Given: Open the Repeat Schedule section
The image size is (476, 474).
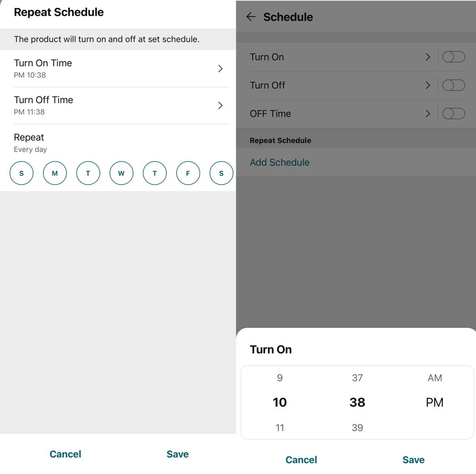Looking at the screenshot, I should tap(280, 140).
